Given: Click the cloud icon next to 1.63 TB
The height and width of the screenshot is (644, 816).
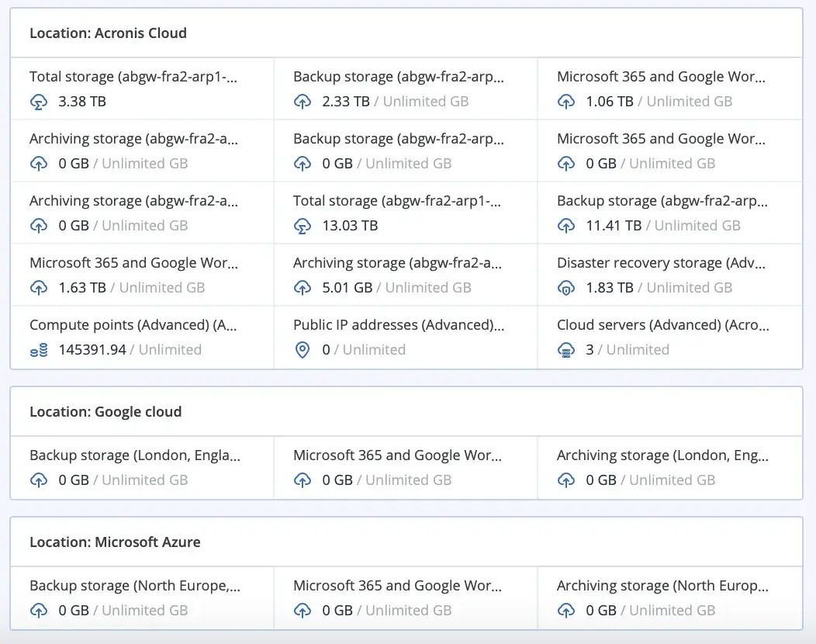Looking at the screenshot, I should coord(39,288).
